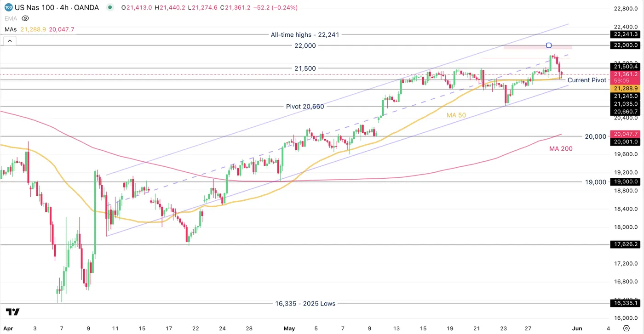This screenshot has height=334, width=644.
Task: Show the hidden EMA indicator via eye icon
Action: 25,18
